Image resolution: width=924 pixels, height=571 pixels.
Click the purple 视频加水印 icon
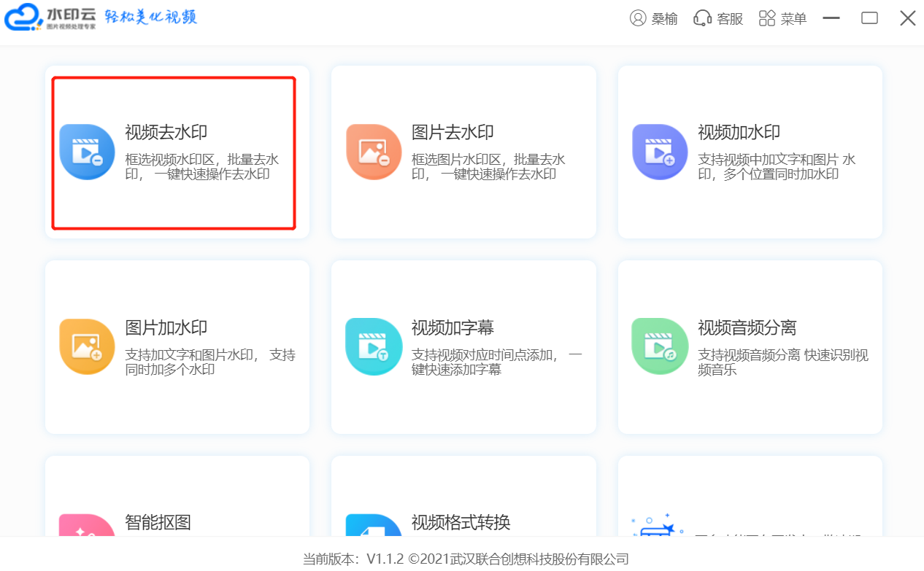click(660, 152)
